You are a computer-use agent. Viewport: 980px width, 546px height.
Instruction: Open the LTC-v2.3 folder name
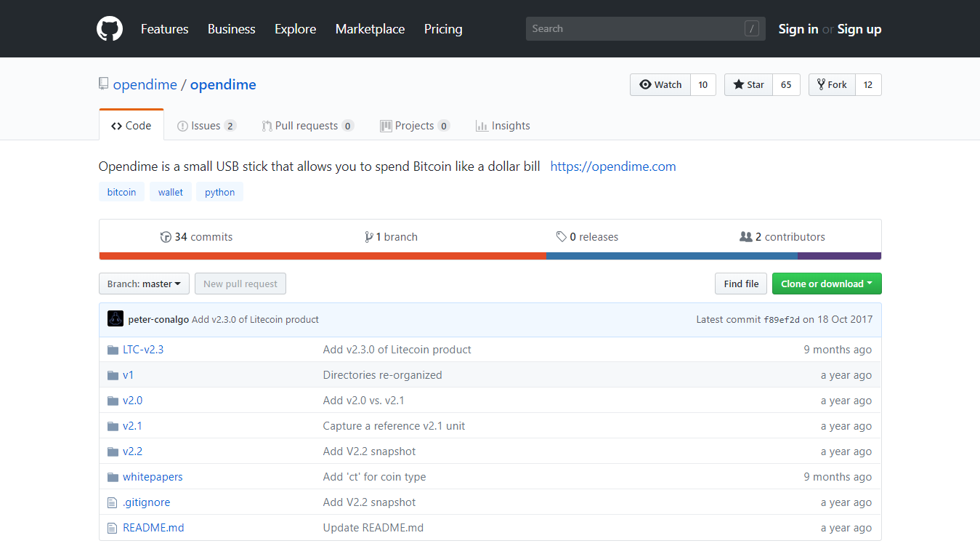click(143, 350)
